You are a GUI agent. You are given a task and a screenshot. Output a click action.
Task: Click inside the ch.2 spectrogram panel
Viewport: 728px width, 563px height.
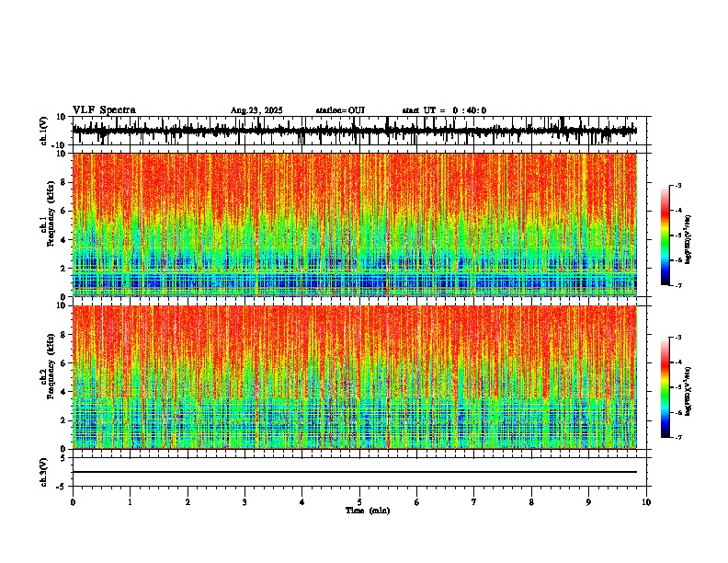pos(354,377)
